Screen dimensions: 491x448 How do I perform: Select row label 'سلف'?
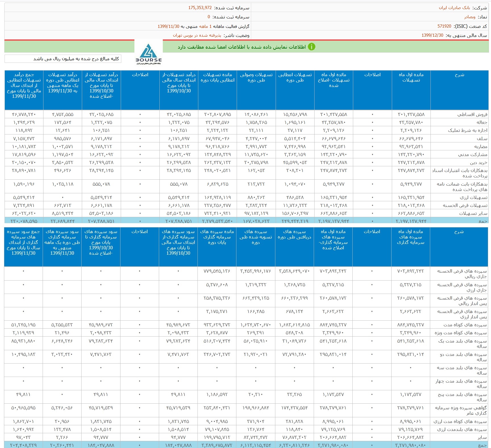482,139
